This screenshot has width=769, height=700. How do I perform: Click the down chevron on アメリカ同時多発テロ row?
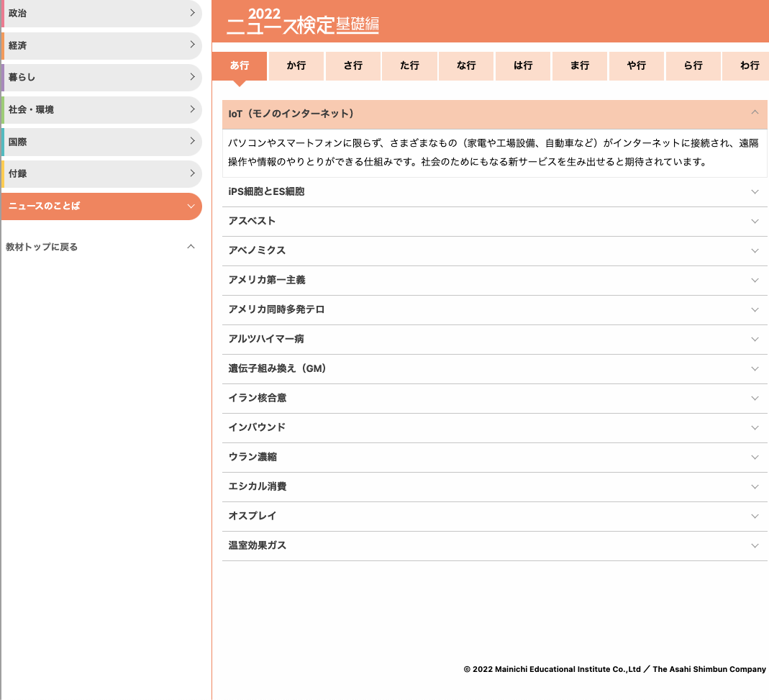click(x=755, y=309)
